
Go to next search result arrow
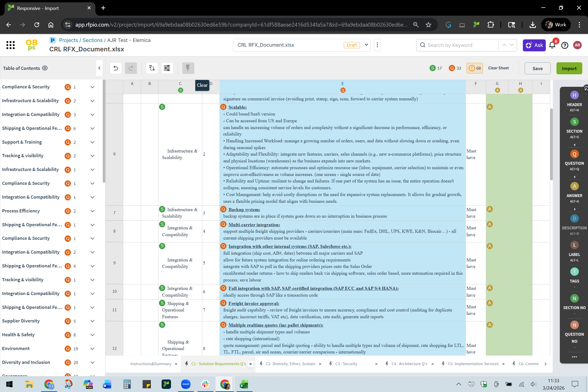512,45
